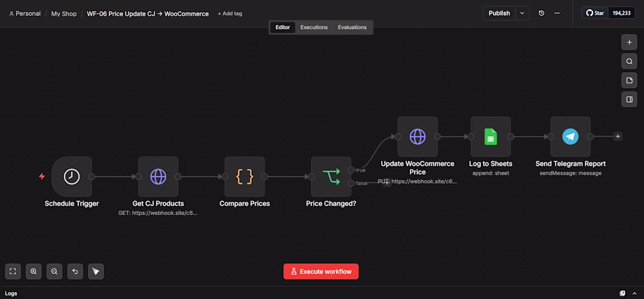Open the Update WooCommerce Price globe node
The image size is (644, 299).
pyautogui.click(x=417, y=137)
